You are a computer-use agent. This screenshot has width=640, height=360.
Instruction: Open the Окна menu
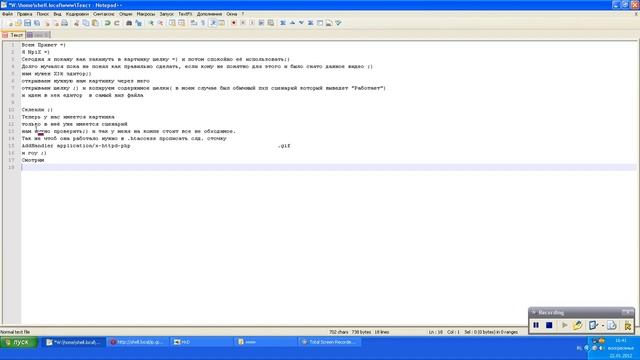(x=231, y=14)
